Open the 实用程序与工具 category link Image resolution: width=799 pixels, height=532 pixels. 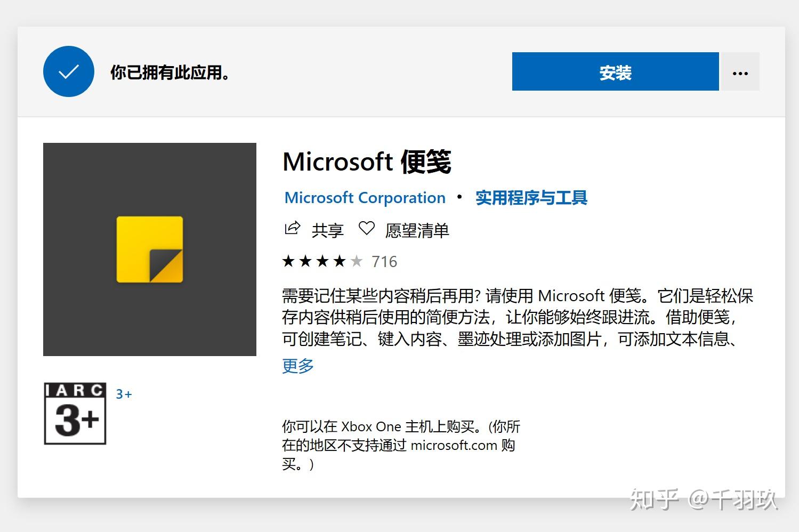click(531, 198)
